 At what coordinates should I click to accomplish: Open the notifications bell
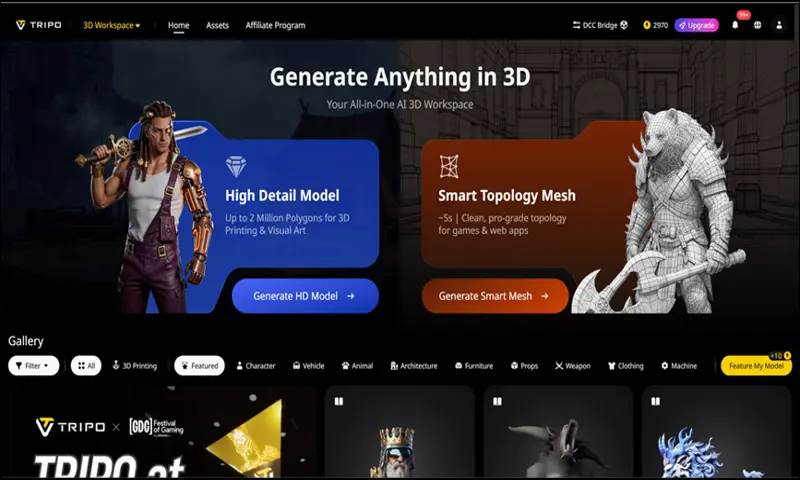pos(735,25)
